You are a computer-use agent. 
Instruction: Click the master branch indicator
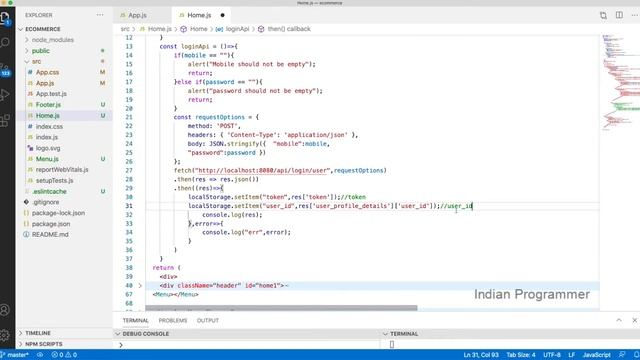pyautogui.click(x=15, y=355)
